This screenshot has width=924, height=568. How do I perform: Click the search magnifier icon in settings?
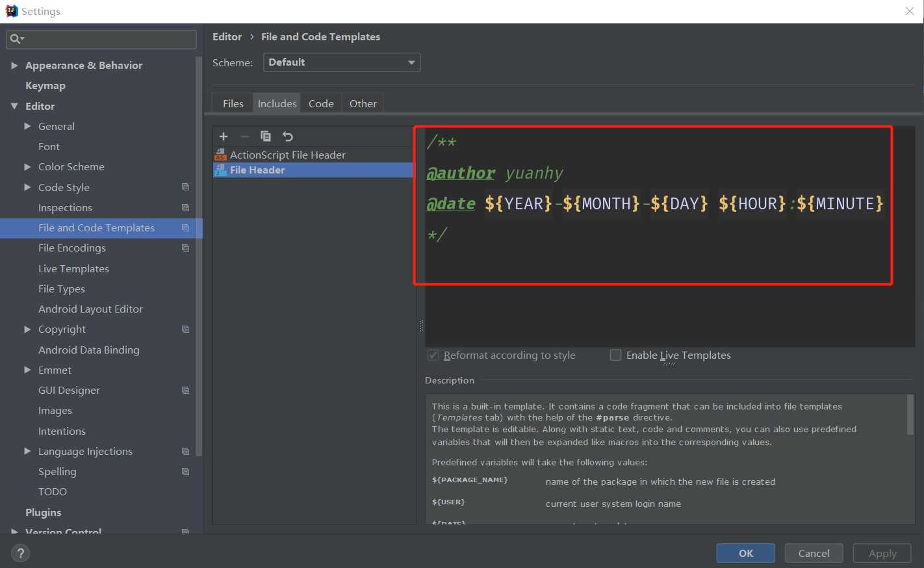pos(16,39)
